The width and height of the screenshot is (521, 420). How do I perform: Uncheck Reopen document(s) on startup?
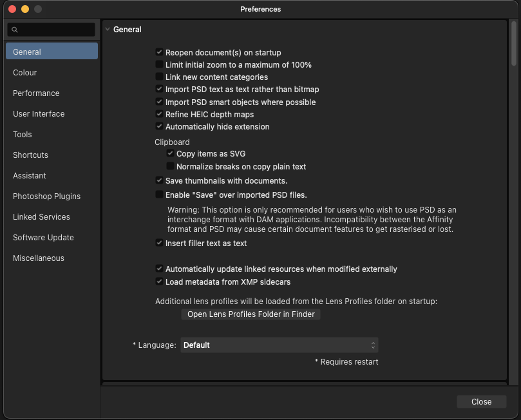[x=159, y=52]
